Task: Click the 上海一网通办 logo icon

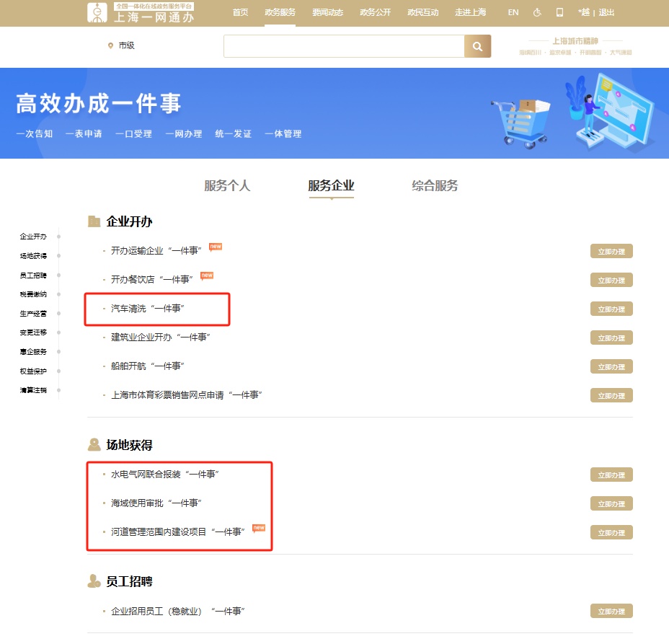Action: (97, 12)
